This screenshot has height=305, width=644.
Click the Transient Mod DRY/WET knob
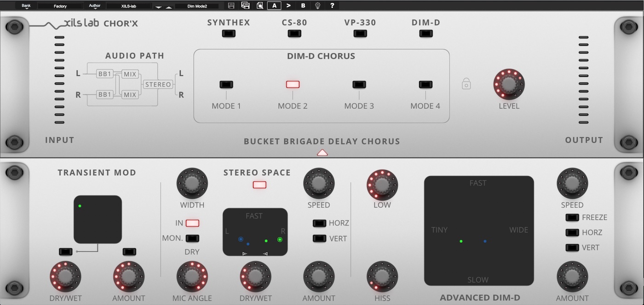point(65,277)
